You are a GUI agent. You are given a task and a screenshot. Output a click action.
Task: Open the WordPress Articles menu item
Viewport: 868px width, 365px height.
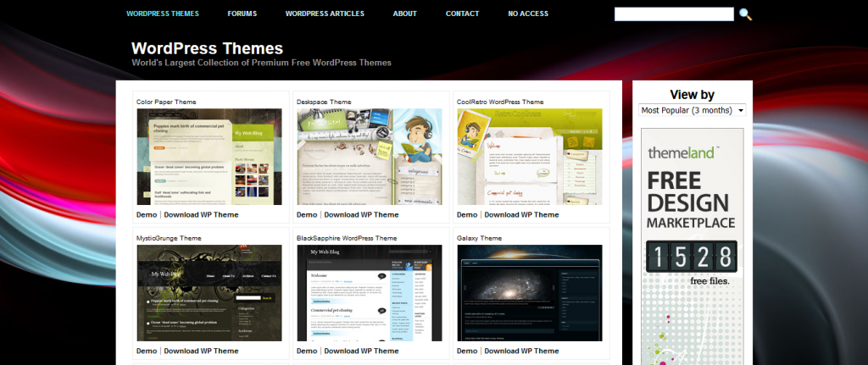(x=325, y=14)
